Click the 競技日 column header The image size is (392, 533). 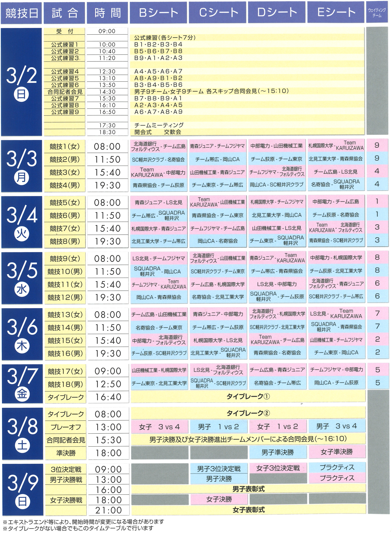click(21, 13)
